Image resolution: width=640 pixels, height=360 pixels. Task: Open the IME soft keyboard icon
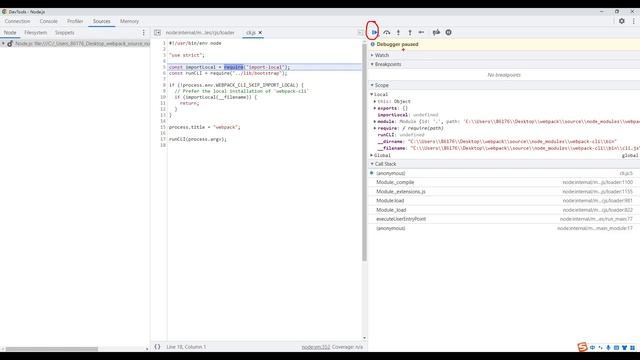[x=616, y=348]
